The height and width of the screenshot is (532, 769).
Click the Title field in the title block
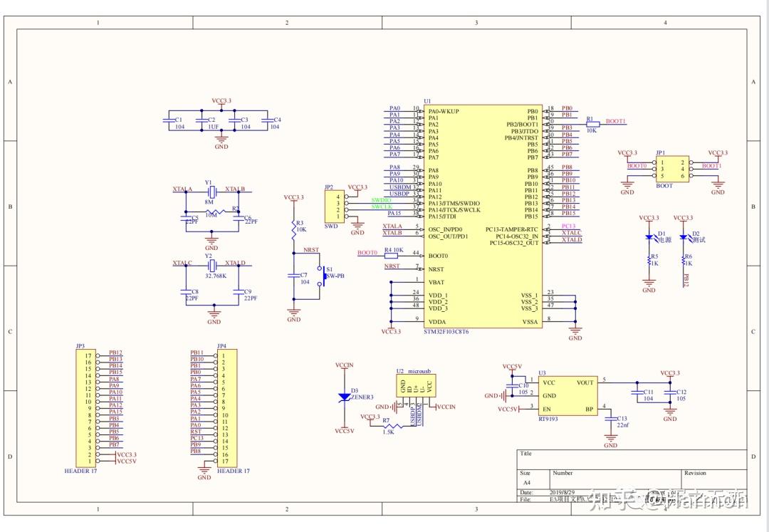[527, 454]
